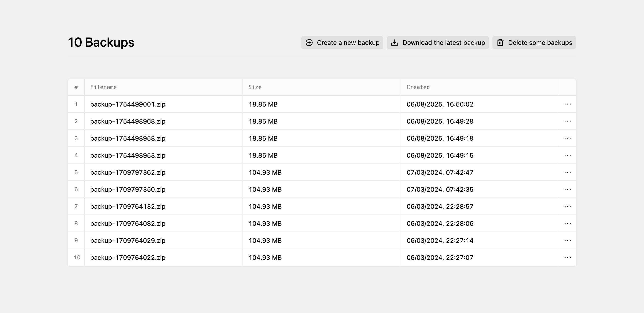644x313 pixels.
Task: Open the actions menu for backup-1709797362.zip
Action: tap(568, 172)
